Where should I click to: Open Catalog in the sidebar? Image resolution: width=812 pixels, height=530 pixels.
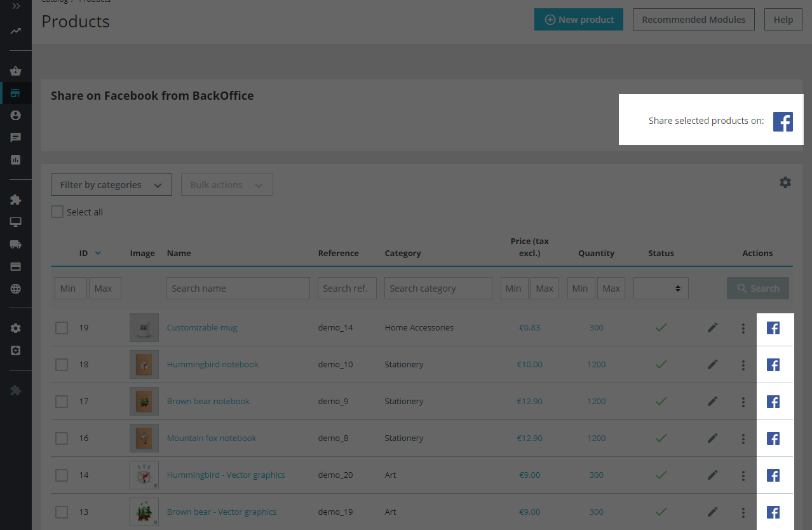coord(16,93)
